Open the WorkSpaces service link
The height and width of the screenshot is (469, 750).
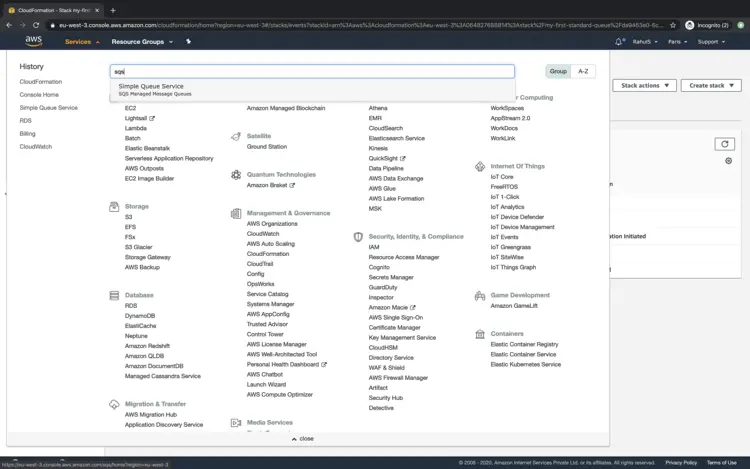(507, 108)
